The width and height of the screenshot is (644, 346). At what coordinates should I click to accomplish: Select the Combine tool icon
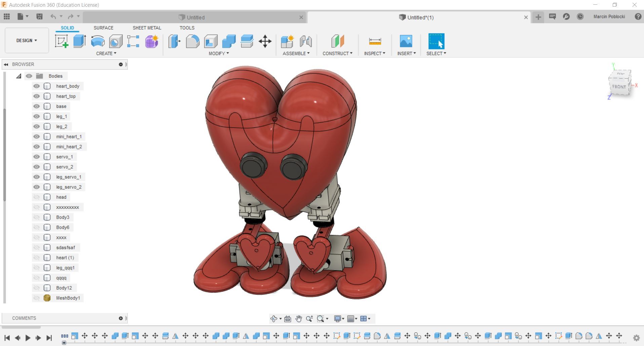point(229,41)
